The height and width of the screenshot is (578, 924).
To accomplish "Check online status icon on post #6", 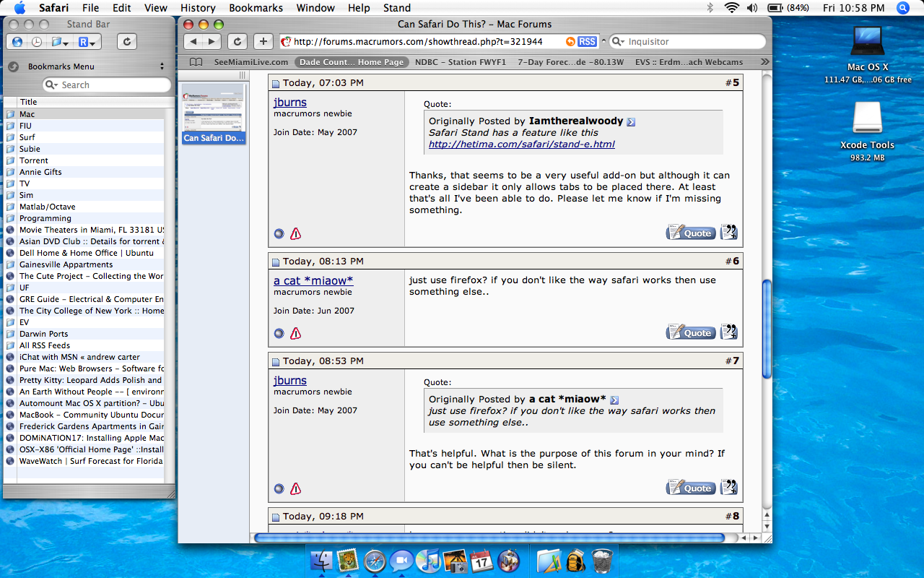I will 279,333.
